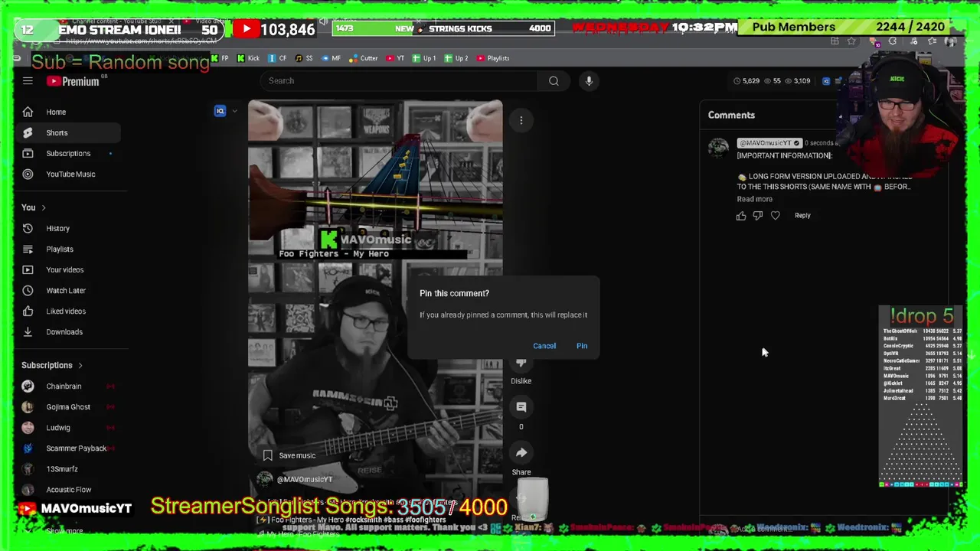Open the dropdown arrow beside the IQ icon
Screen dimensions: 980x551
point(234,111)
